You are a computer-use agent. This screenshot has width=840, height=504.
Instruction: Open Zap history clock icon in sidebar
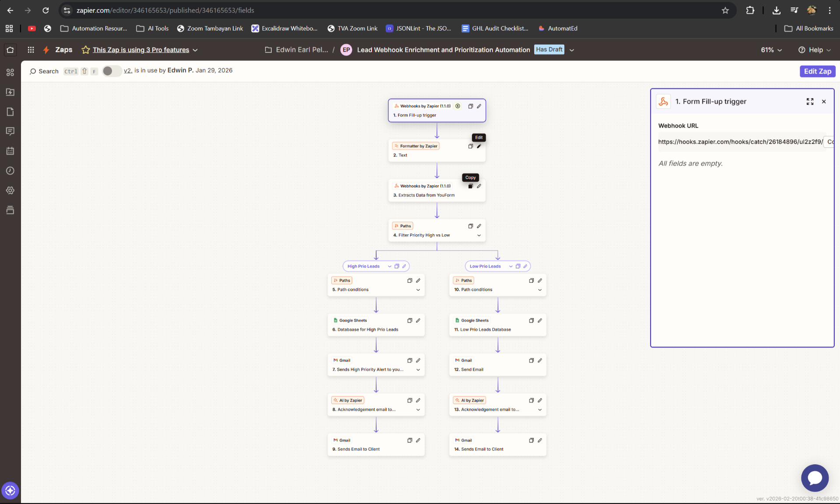(x=10, y=171)
